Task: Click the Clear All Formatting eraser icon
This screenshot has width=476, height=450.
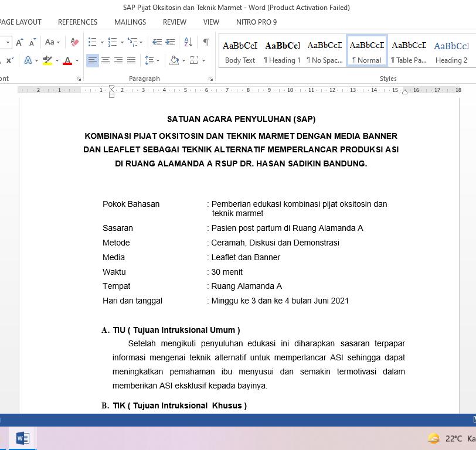Action: [x=74, y=42]
